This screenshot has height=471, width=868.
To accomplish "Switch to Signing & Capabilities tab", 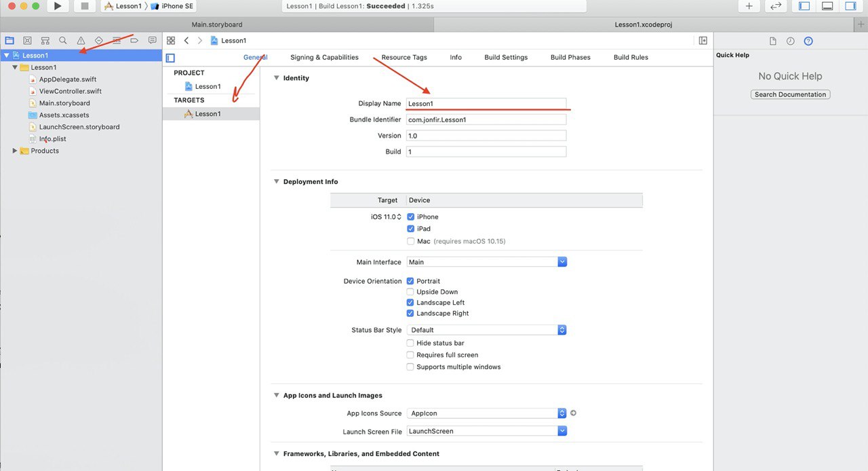I will click(x=324, y=58).
